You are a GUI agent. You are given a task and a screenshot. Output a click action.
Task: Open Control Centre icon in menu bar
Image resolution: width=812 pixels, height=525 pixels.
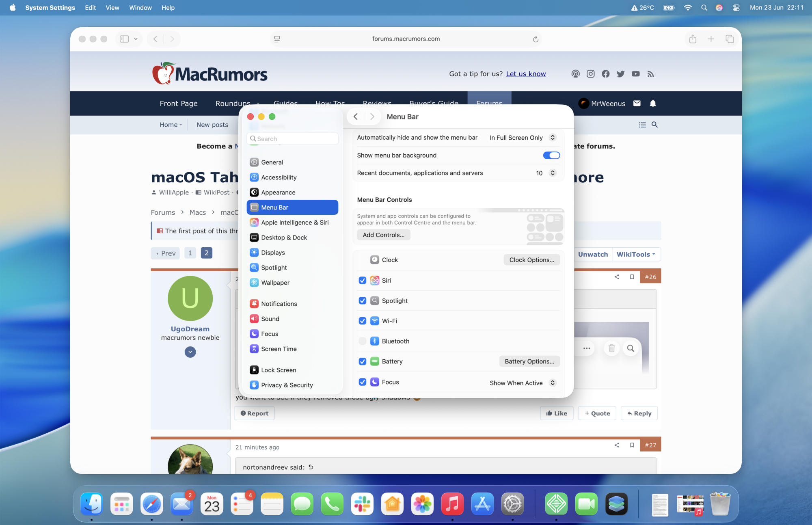736,8
